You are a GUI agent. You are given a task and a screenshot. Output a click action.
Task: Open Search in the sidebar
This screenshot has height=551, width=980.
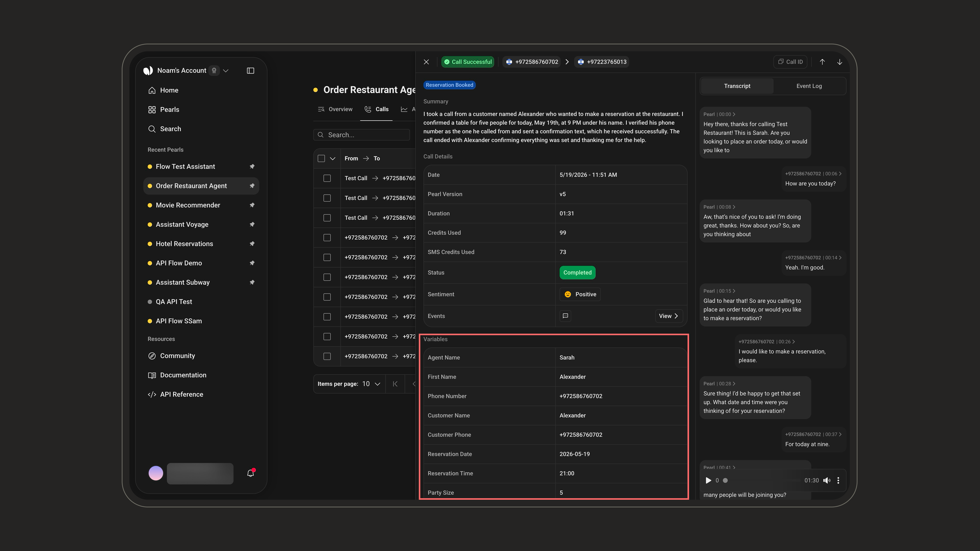pyautogui.click(x=201, y=129)
